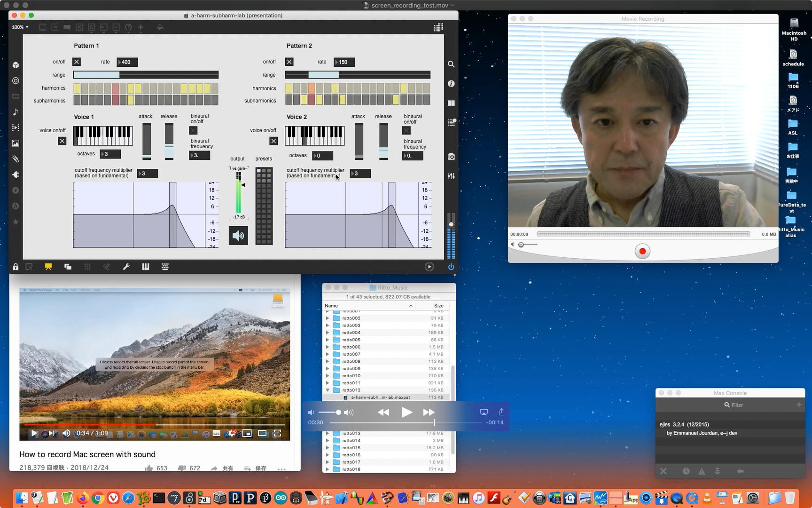Click the mixer sliders icon in right sidebar
Viewport: 812px width, 508px height.
[x=451, y=176]
